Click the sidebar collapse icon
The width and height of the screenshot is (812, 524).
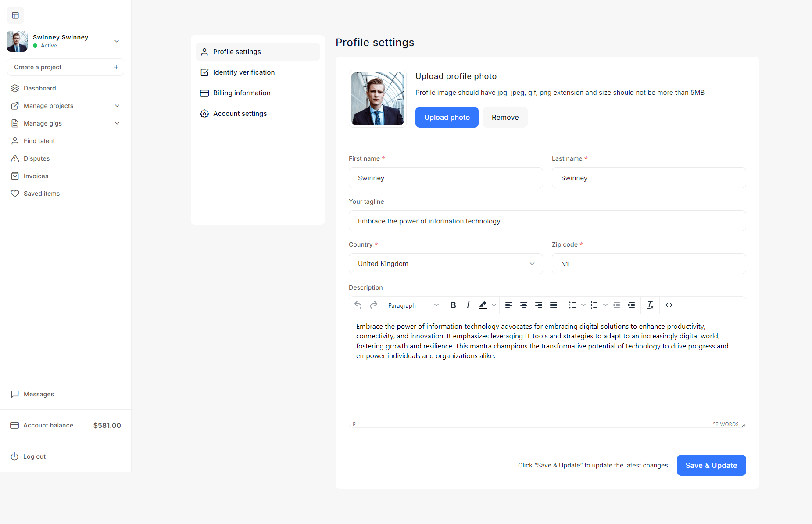pos(15,15)
